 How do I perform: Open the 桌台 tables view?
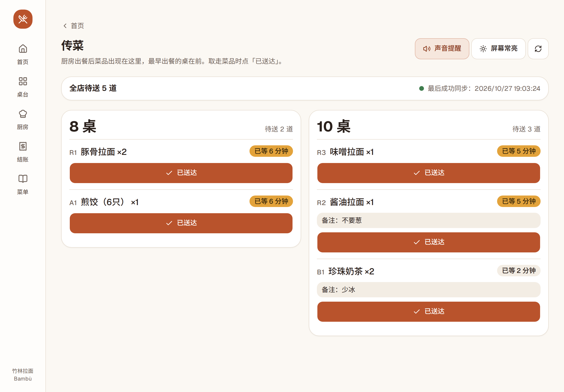coord(23,87)
